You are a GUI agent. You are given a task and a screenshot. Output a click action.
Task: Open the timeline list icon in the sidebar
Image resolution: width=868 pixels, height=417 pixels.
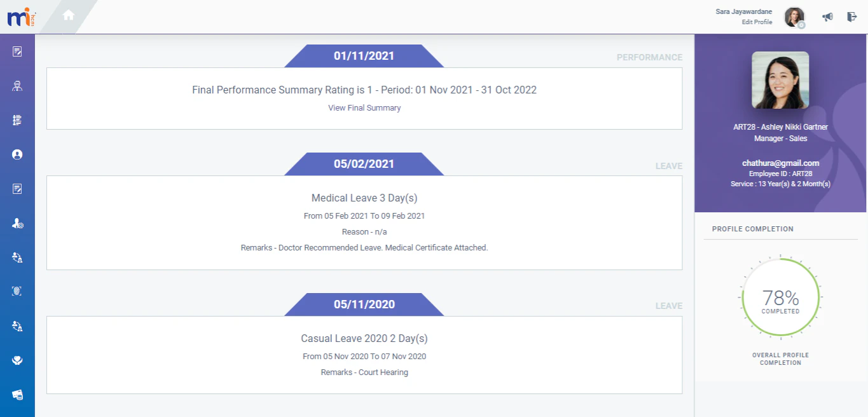17,120
